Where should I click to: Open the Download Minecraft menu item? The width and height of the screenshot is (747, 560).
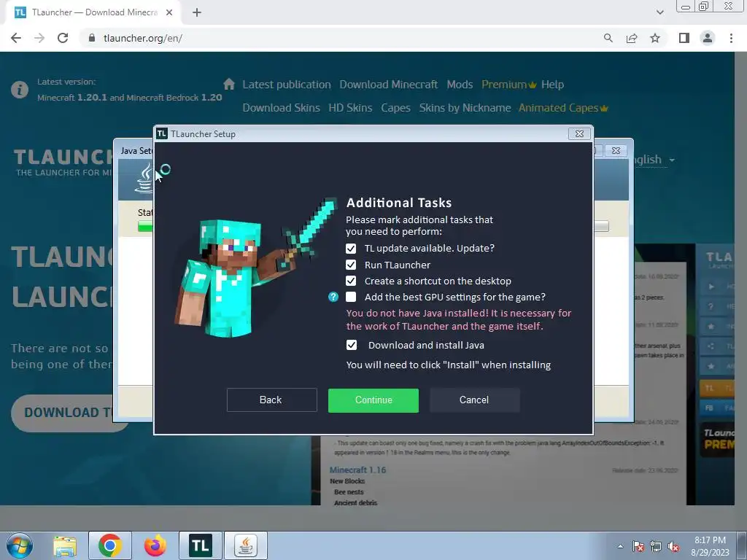tap(388, 85)
